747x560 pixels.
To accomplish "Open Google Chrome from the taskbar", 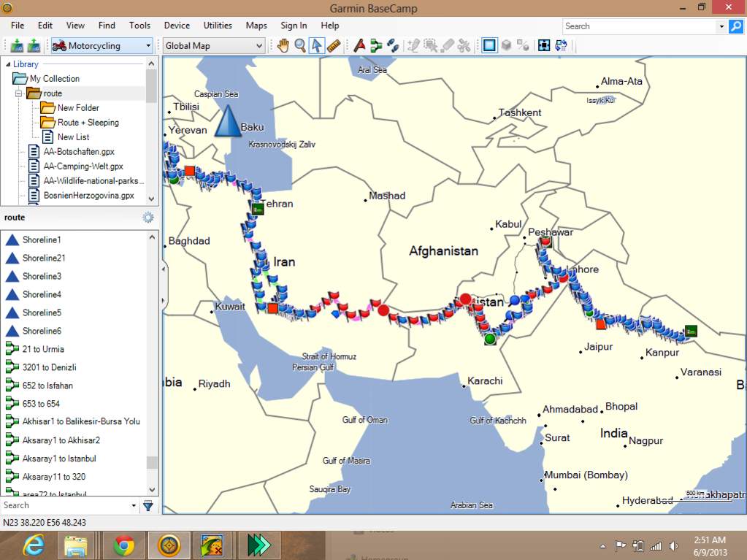I will pyautogui.click(x=123, y=545).
